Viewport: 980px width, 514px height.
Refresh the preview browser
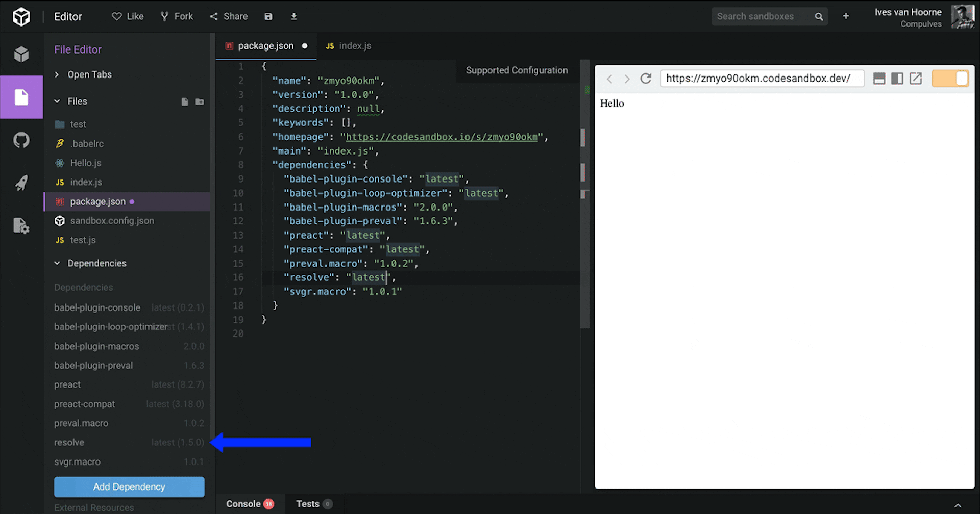tap(646, 78)
